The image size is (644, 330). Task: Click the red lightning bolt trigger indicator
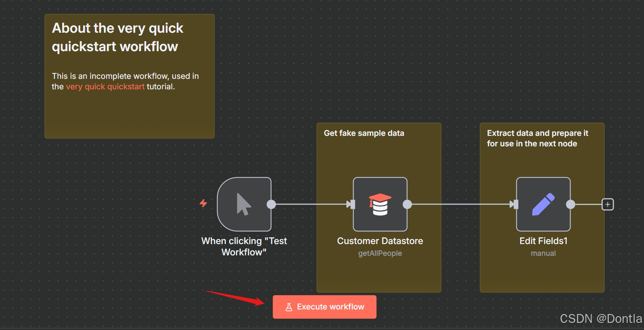click(203, 204)
